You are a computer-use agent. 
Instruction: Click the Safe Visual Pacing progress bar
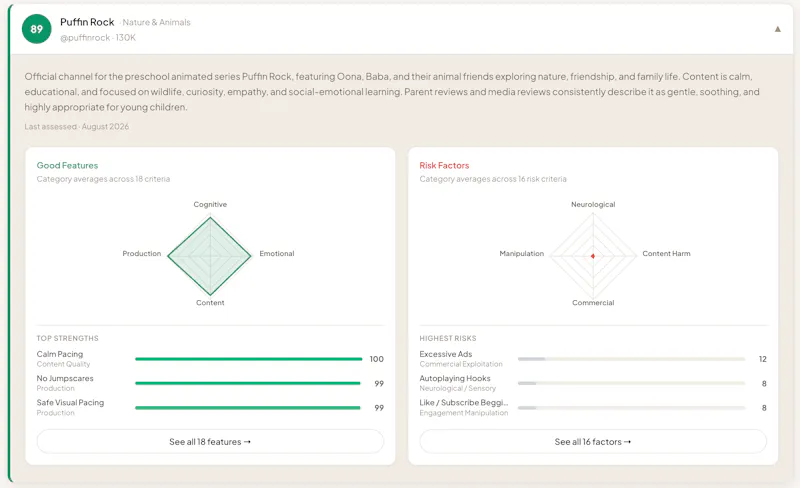pos(247,408)
